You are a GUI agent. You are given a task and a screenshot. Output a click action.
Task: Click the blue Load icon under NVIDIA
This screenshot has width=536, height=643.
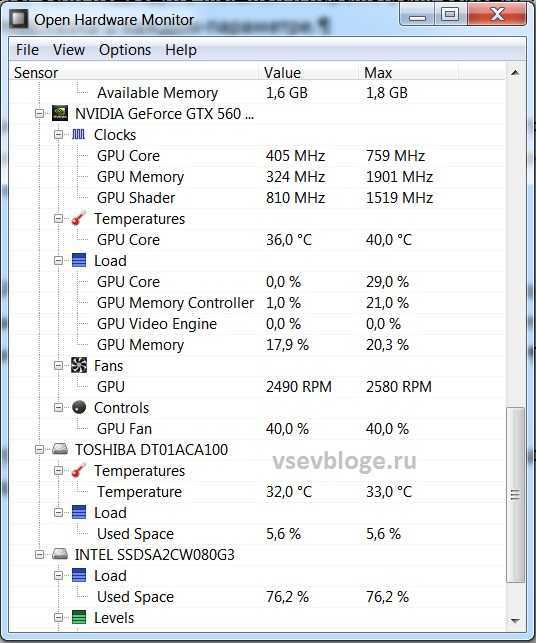(79, 260)
